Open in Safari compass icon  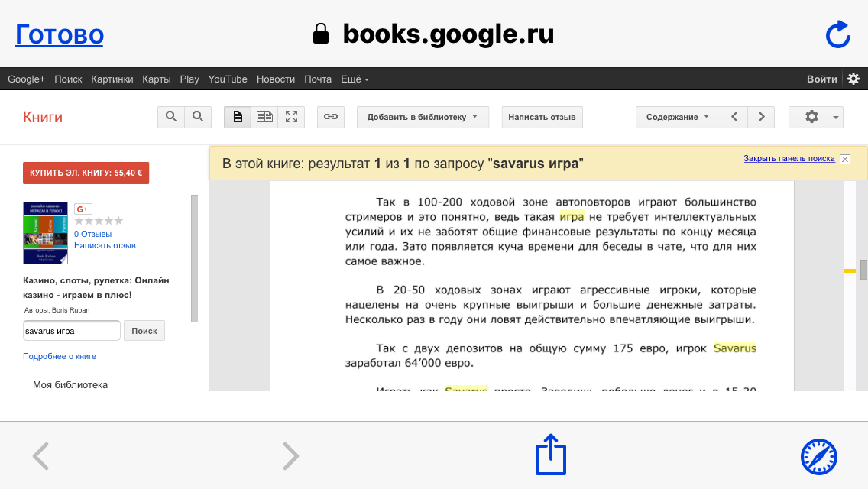coord(819,457)
